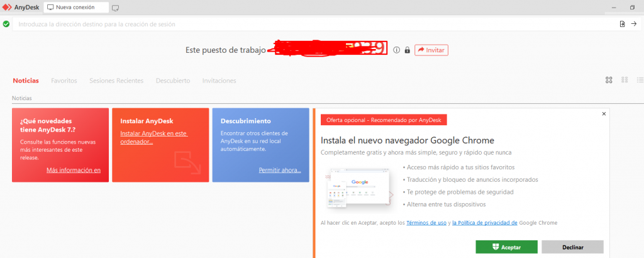Image resolution: width=644 pixels, height=258 pixels.
Task: Focus the destination address input field
Action: point(314,24)
